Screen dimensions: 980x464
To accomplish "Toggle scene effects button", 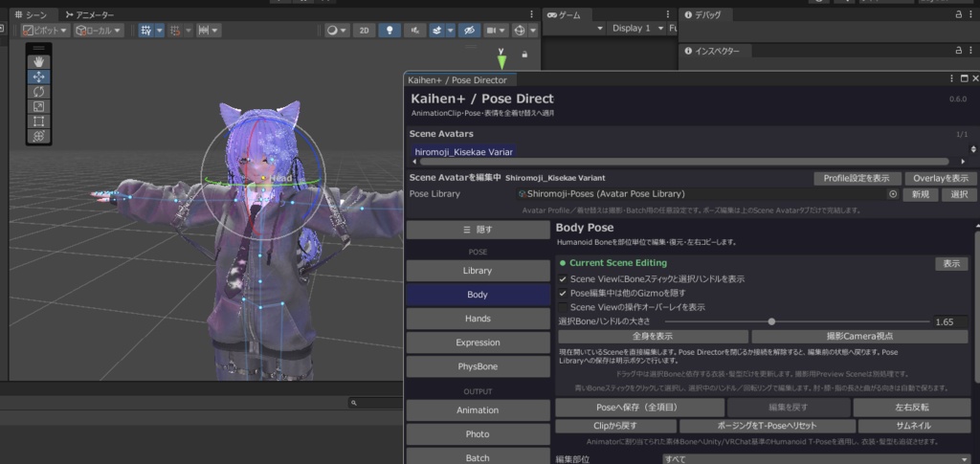I will point(436,30).
